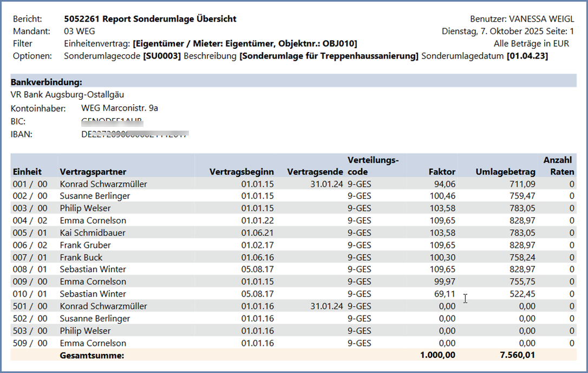Click the Vertragsbeginn column header
The image size is (588, 373).
(x=242, y=171)
